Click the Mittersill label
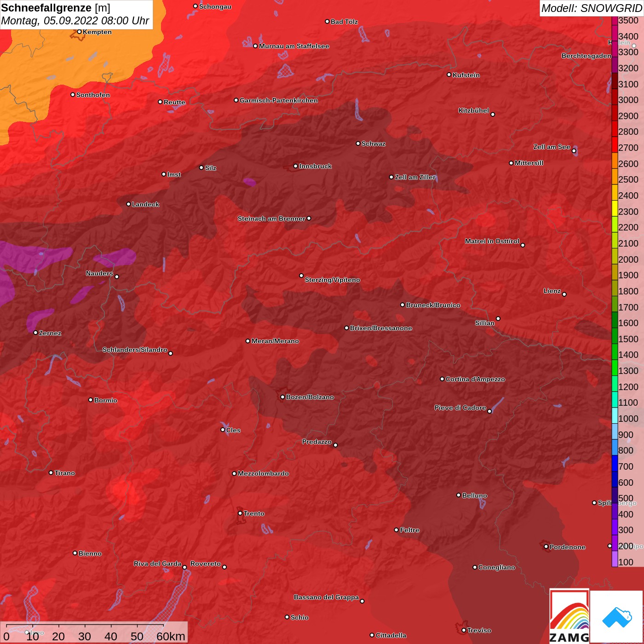This screenshot has height=644, width=644. coord(529,163)
